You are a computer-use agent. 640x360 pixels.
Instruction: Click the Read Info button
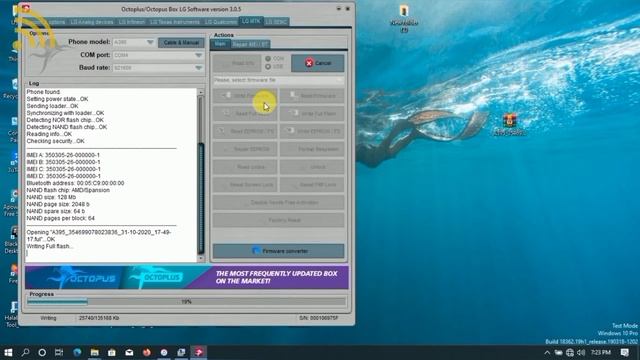point(237,63)
